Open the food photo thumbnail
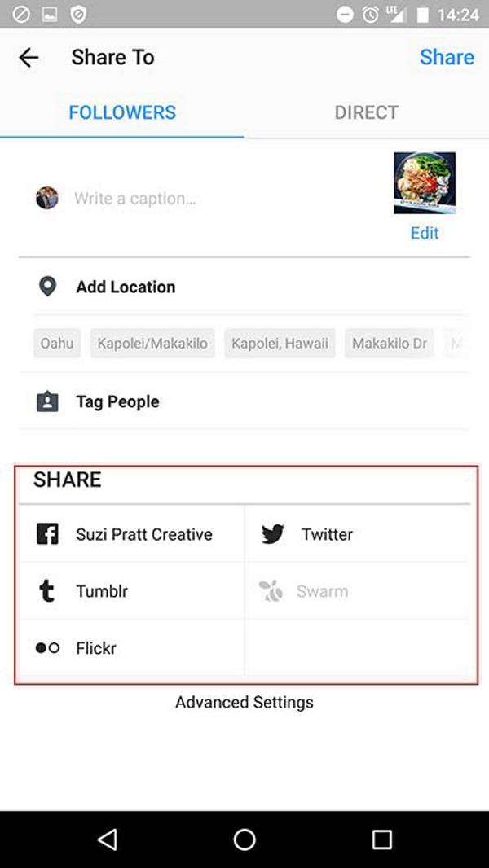 425,183
